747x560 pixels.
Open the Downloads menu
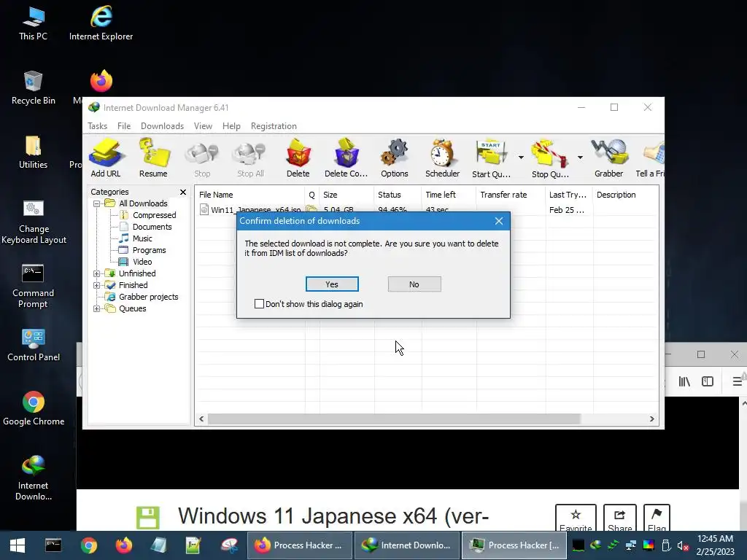tap(162, 126)
